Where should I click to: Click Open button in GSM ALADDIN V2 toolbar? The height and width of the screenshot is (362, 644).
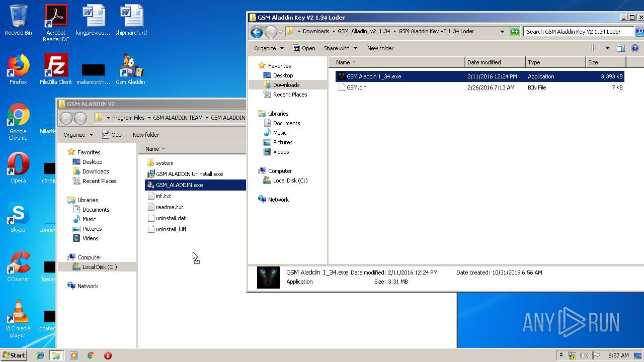pyautogui.click(x=113, y=135)
